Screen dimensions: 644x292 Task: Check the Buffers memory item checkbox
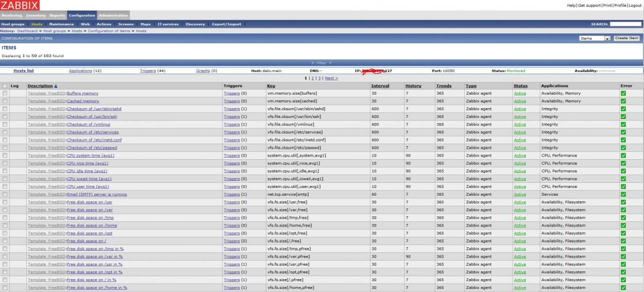(5, 93)
